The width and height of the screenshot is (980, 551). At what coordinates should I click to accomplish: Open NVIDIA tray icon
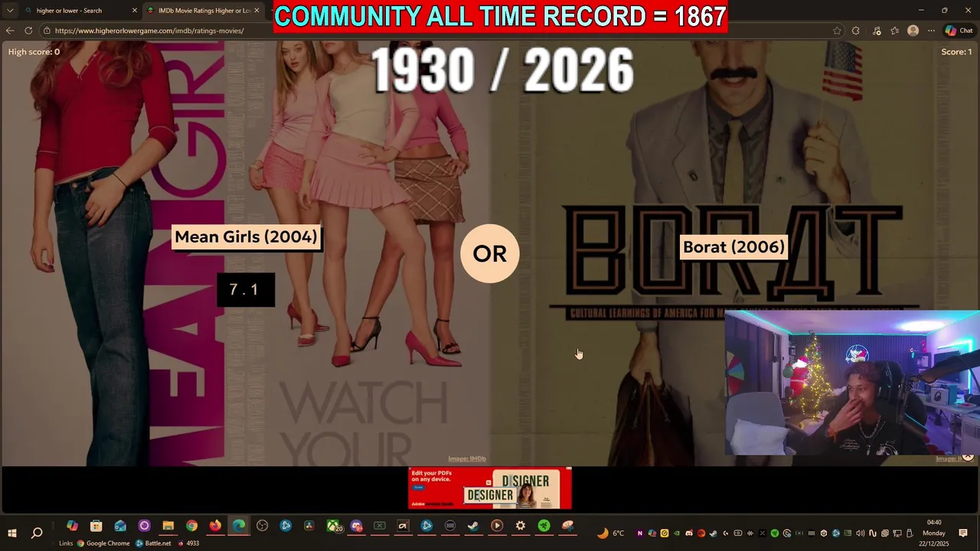[x=676, y=533]
